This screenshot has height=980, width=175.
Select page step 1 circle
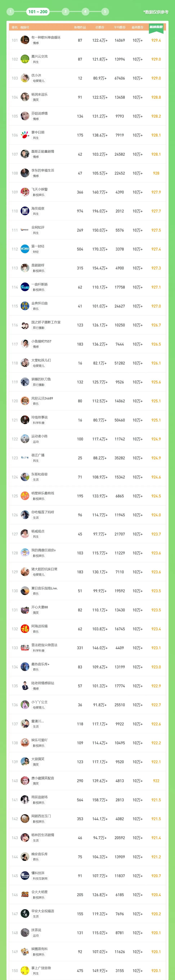(x=10, y=11)
